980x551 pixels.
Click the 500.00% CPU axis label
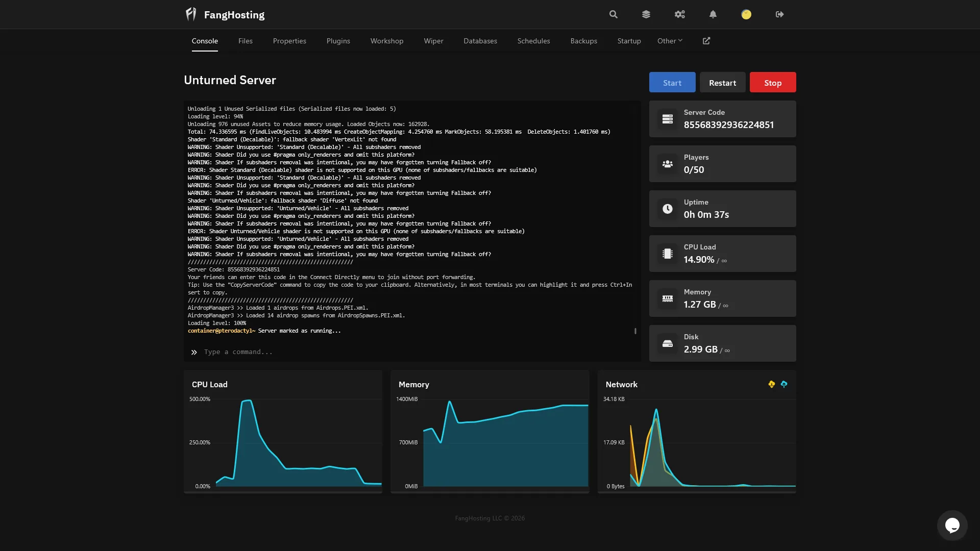coord(200,399)
